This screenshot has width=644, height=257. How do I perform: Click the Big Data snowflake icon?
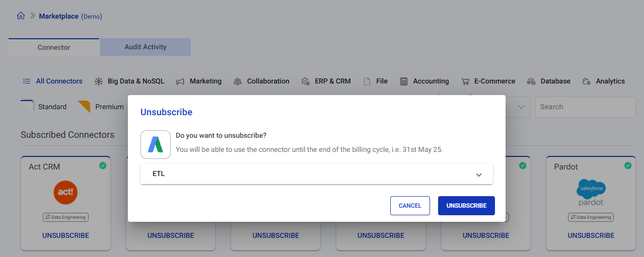98,81
